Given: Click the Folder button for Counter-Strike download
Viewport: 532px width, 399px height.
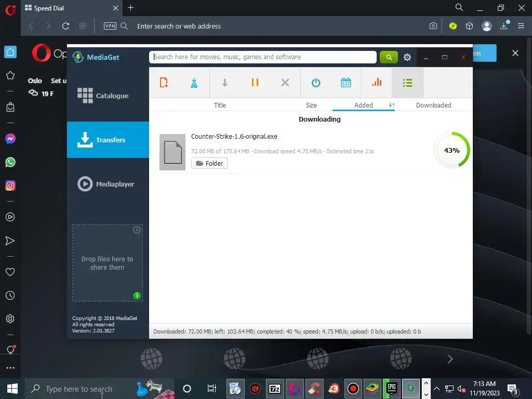Looking at the screenshot, I should point(209,163).
